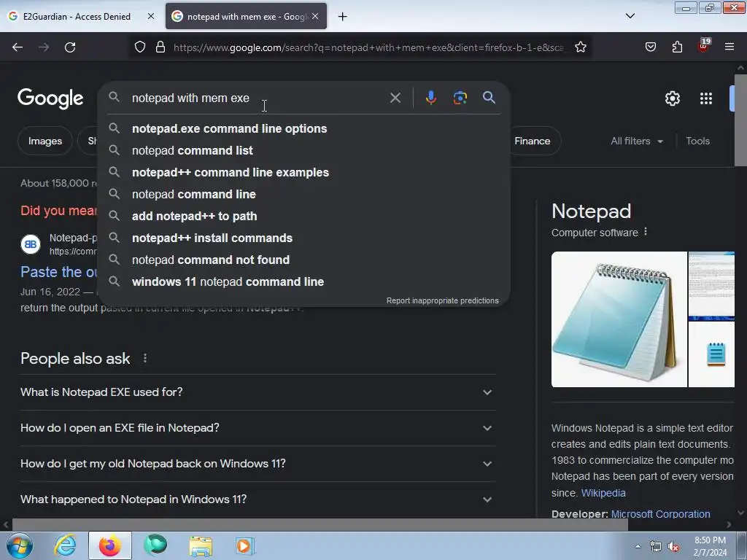This screenshot has height=560, width=747.
Task: Expand get my old Notepad back question
Action: [x=258, y=463]
